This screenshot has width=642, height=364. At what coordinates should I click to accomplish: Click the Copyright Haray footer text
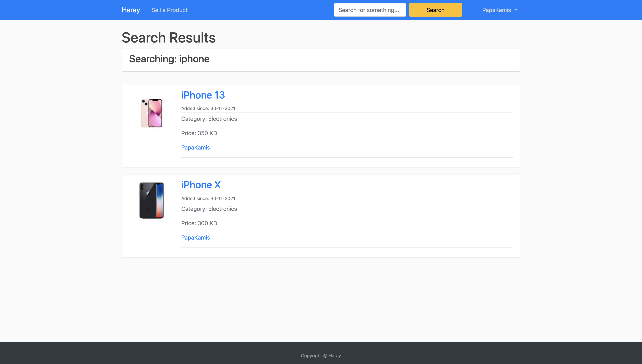click(x=321, y=355)
